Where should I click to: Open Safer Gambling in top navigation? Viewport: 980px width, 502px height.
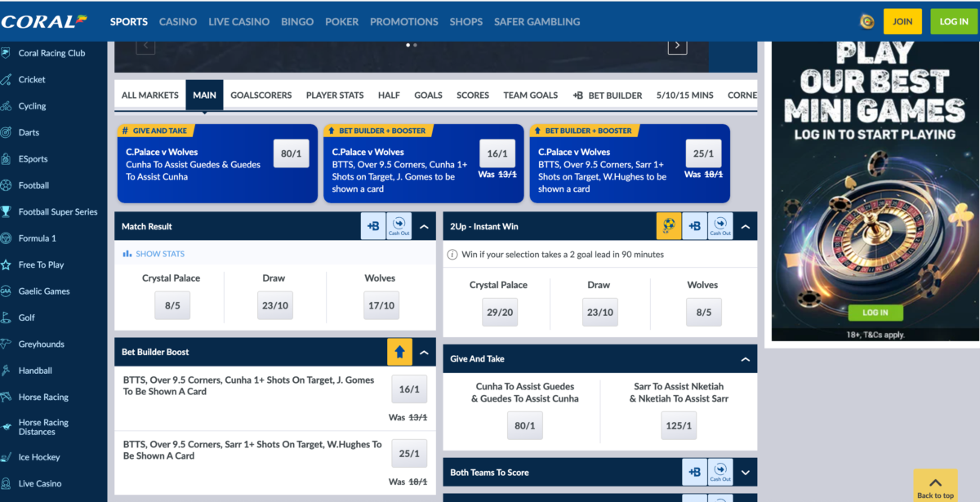click(x=537, y=22)
